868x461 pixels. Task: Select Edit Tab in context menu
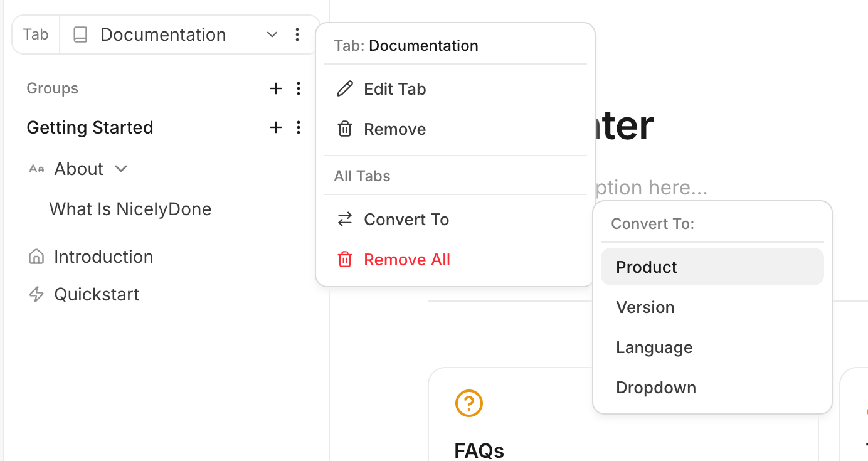[x=455, y=89]
